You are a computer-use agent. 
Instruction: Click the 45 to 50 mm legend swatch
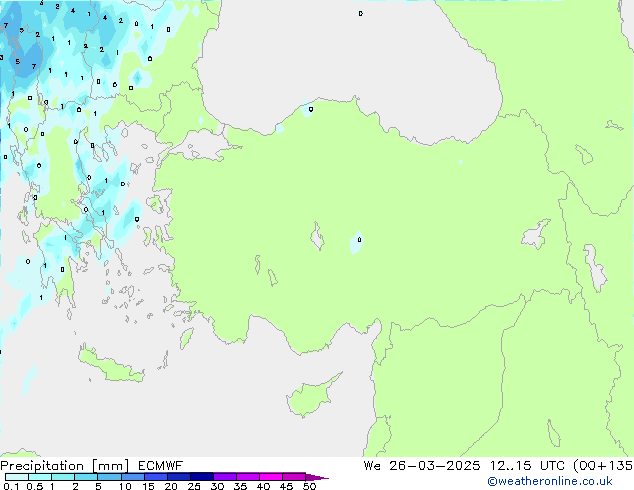click(x=294, y=477)
